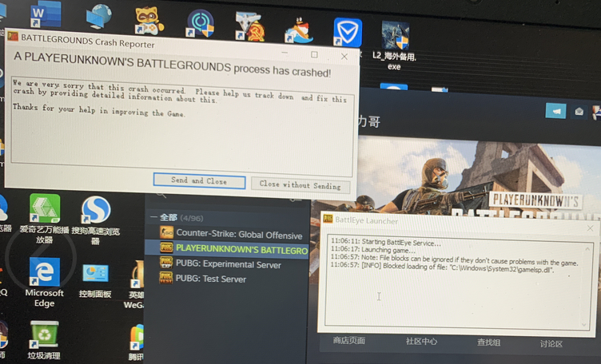
Task: Click the Steam announcements megaphone icon
Action: pyautogui.click(x=555, y=111)
